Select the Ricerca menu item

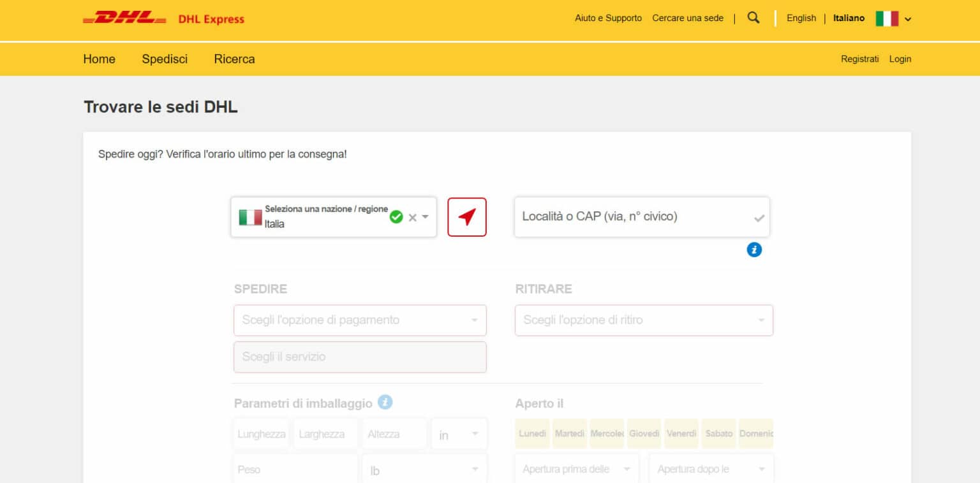[x=234, y=59]
